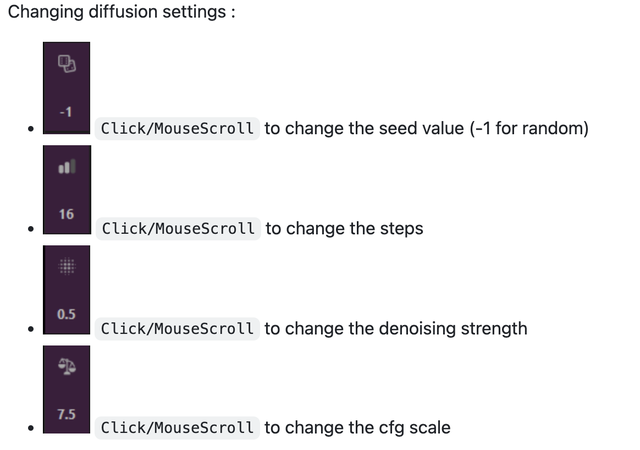
Task: Click the text "to change the steps"
Action: (x=344, y=229)
